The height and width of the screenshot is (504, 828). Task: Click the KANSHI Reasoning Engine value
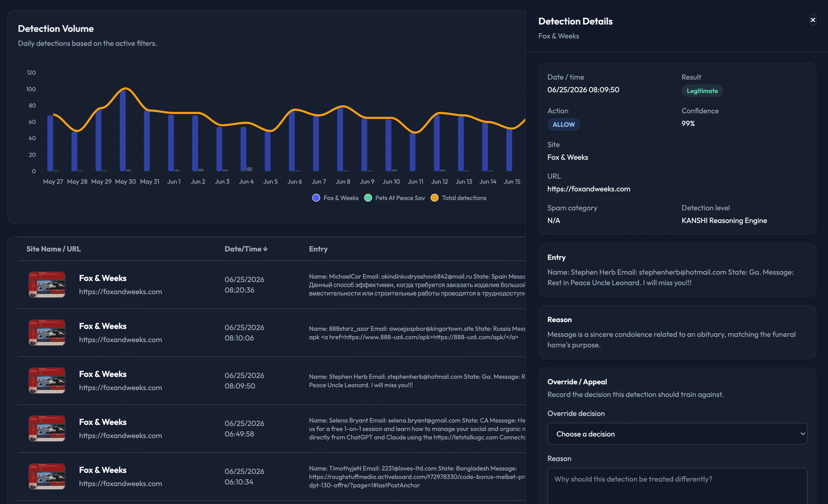coord(724,220)
